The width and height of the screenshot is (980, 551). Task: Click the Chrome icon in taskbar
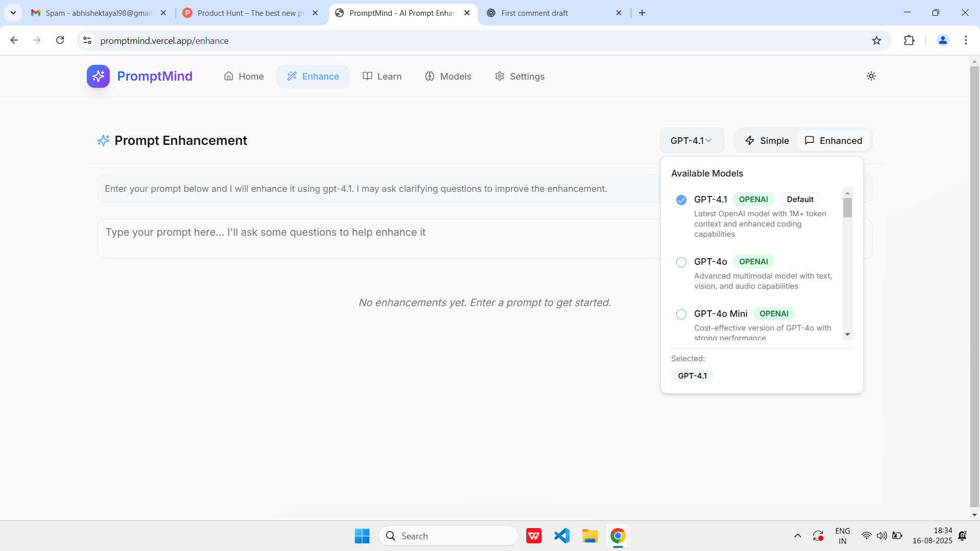[x=618, y=536]
